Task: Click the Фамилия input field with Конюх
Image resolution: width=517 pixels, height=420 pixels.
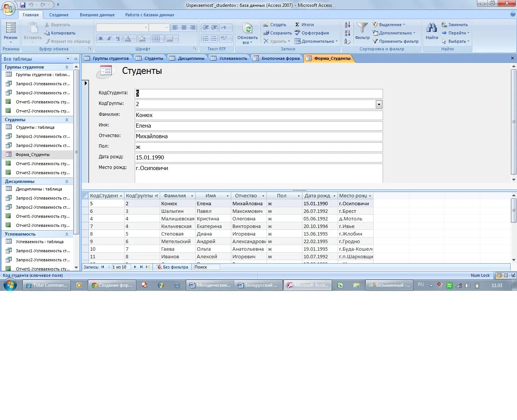Action: tap(258, 115)
